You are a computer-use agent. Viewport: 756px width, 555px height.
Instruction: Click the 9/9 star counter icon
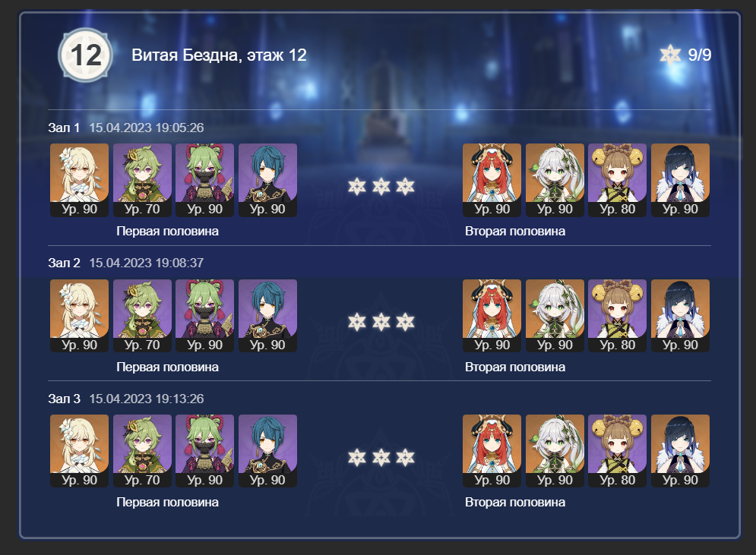click(x=670, y=55)
